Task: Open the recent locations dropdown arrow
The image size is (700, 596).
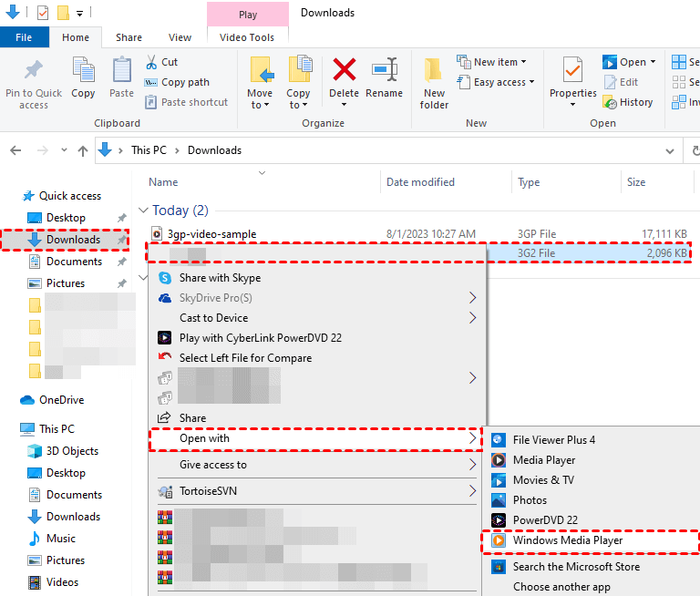Action: click(65, 150)
